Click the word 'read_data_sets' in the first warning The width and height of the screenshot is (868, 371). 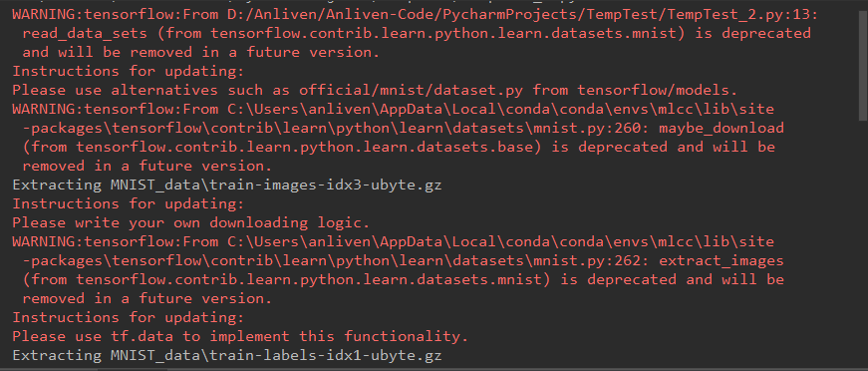pos(85,33)
